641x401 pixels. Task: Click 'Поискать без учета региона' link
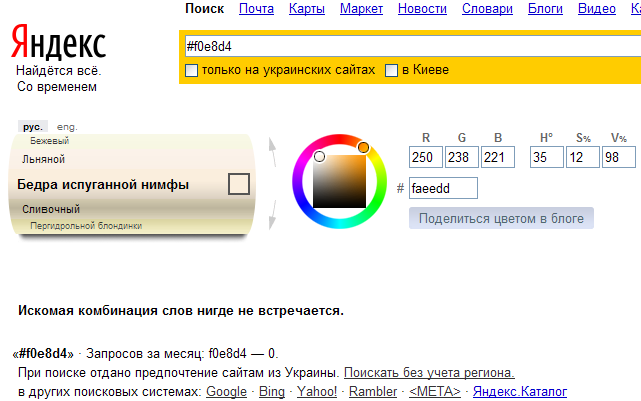tap(429, 372)
